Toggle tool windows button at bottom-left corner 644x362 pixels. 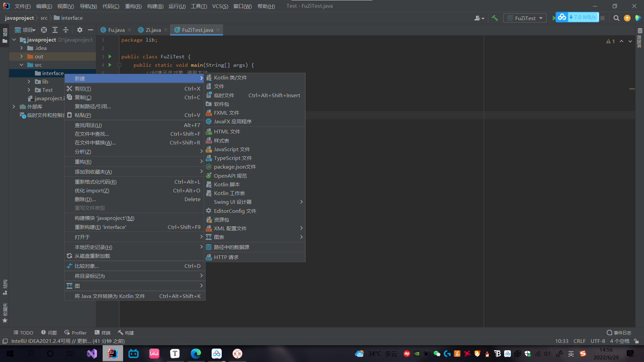[x=5, y=341]
